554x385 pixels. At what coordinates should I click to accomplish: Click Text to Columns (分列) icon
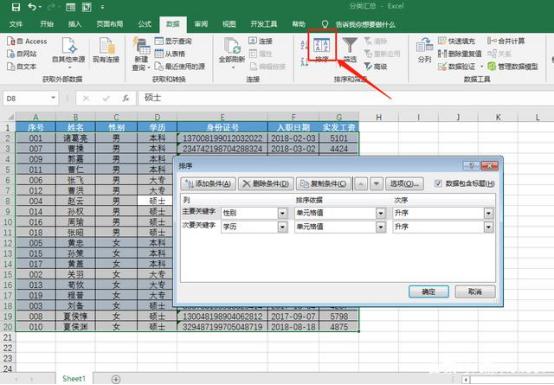click(x=424, y=46)
